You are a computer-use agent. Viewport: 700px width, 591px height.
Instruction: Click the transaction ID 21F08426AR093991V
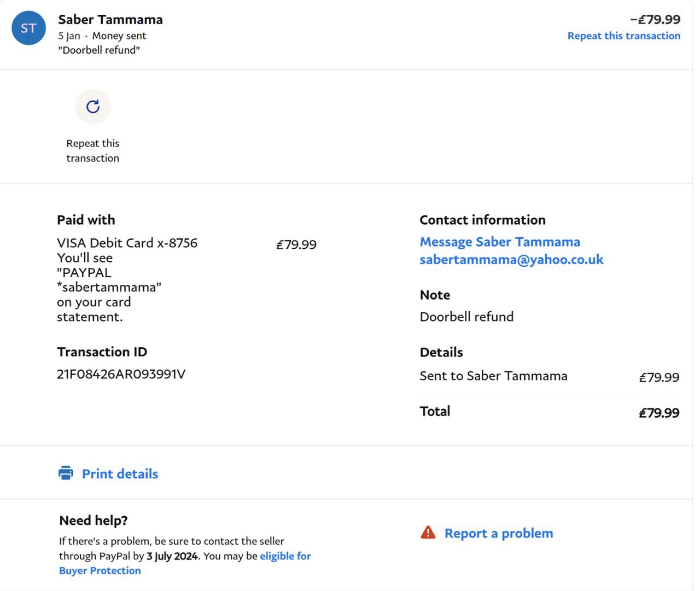pos(121,374)
